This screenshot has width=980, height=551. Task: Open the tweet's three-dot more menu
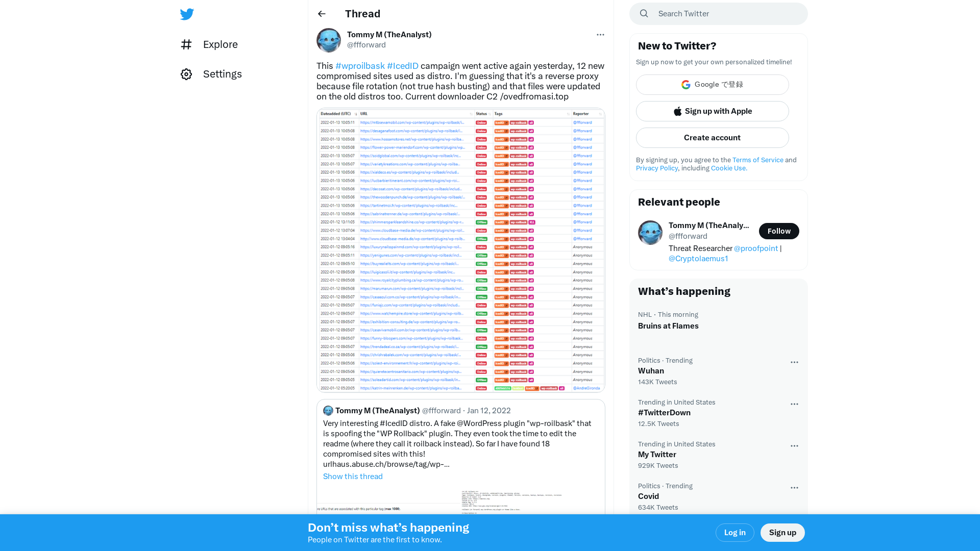coord(600,35)
